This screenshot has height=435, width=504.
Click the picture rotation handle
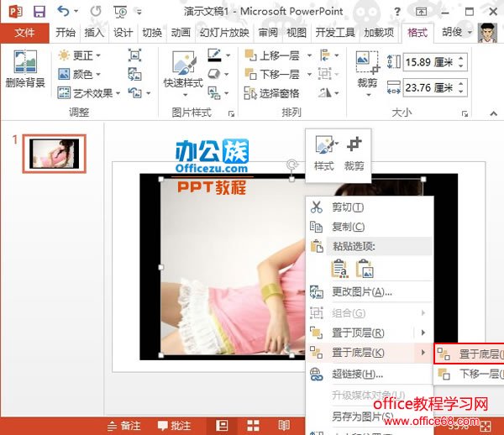click(x=292, y=165)
